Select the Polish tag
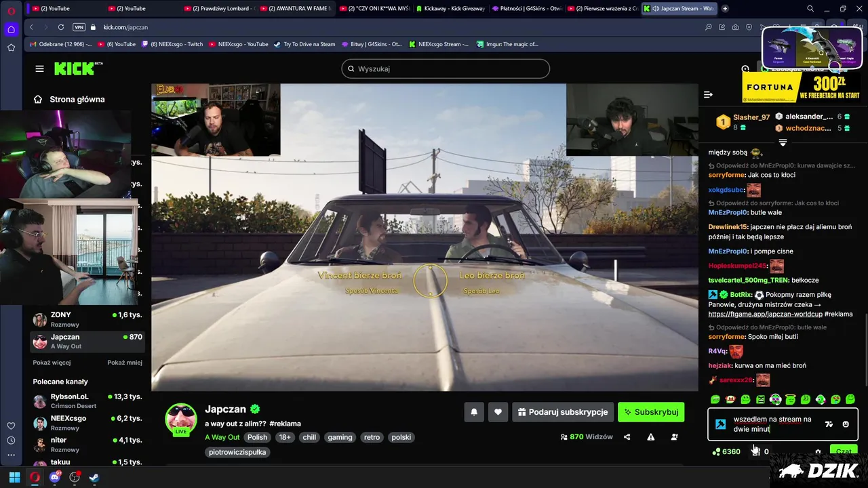This screenshot has height=488, width=868. tap(257, 437)
